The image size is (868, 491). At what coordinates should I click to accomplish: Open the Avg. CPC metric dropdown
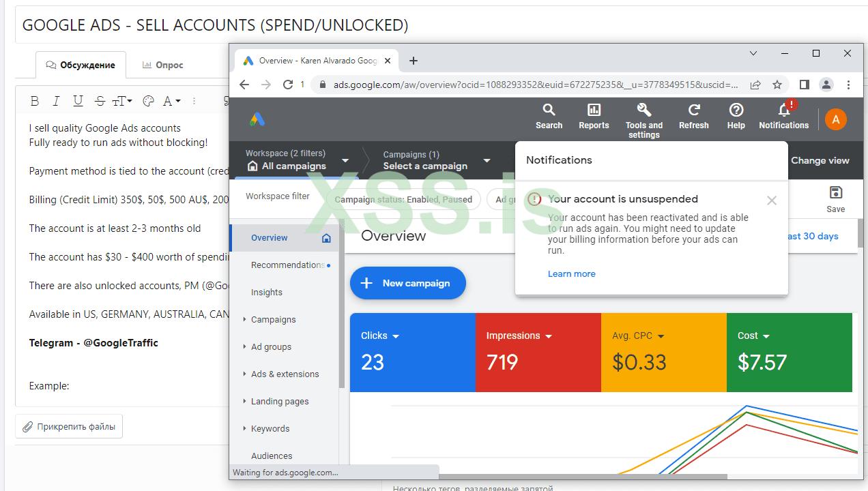coord(638,336)
